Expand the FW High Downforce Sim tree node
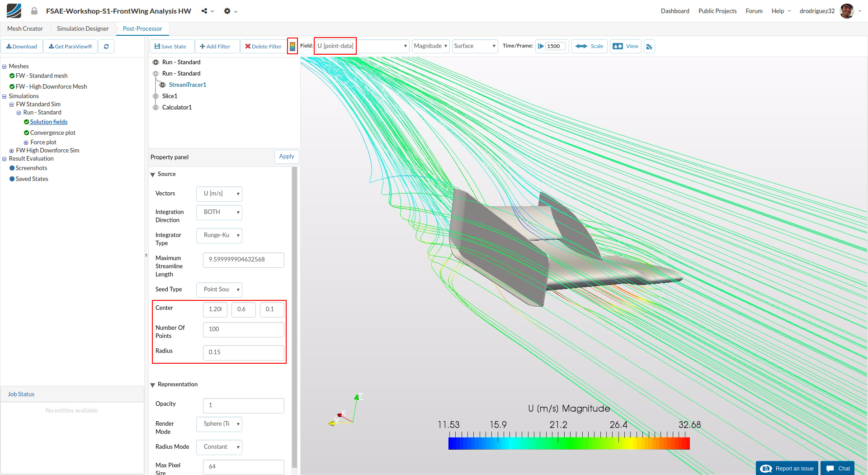The height and width of the screenshot is (475, 868). 12,151
